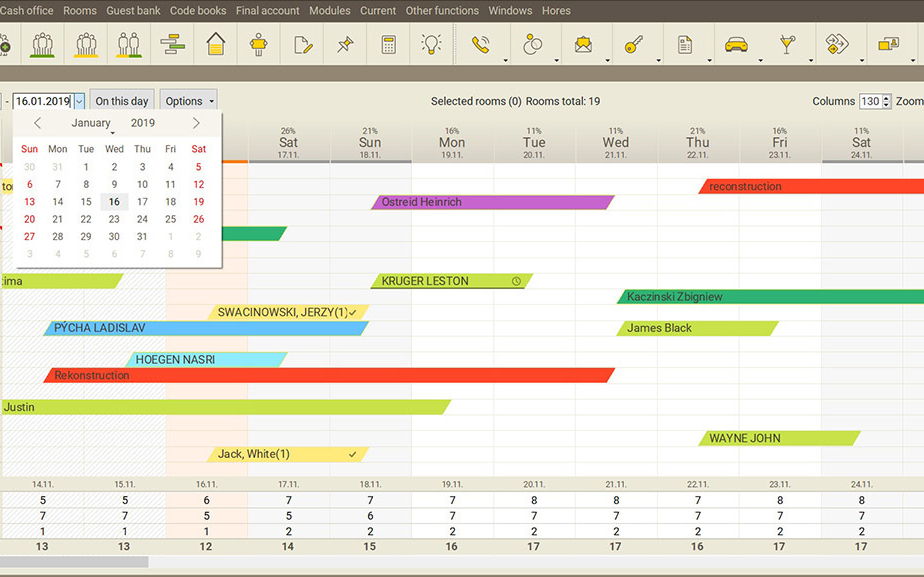The height and width of the screenshot is (577, 924).
Task: Select January 23 in the calendar
Action: click(x=114, y=219)
